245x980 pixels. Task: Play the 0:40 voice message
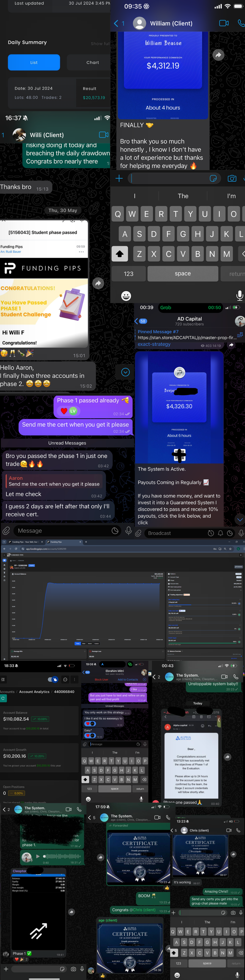tap(38, 856)
